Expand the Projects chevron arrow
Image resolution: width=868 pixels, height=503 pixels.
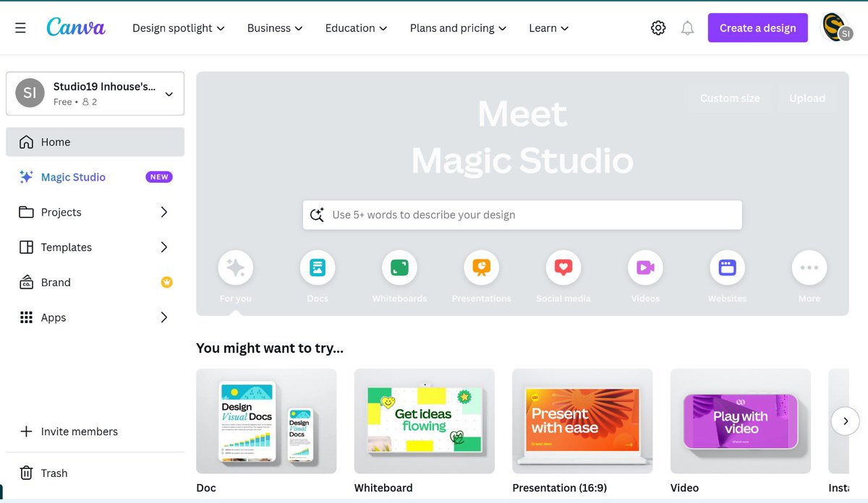point(164,212)
